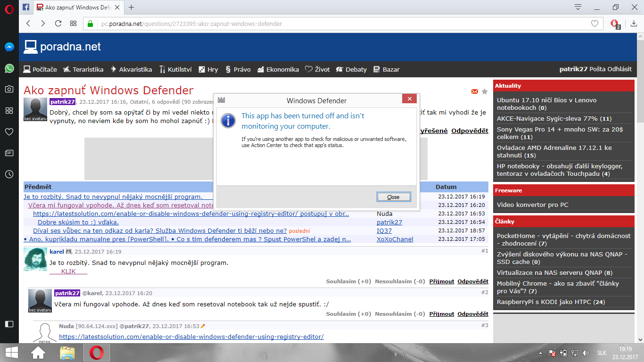Bookmark this page with the address-bar heart
Screen dimensions: 644x362
594,24
